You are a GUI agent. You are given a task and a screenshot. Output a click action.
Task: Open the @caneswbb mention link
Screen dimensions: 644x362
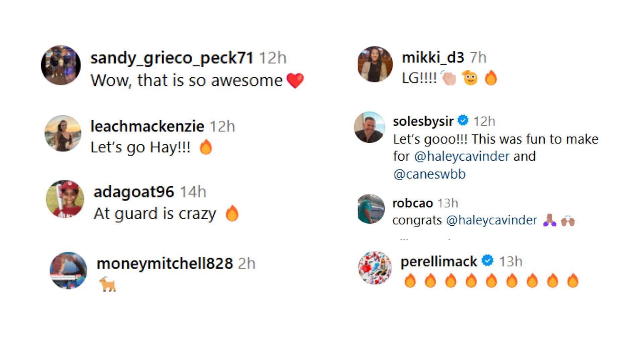430,174
